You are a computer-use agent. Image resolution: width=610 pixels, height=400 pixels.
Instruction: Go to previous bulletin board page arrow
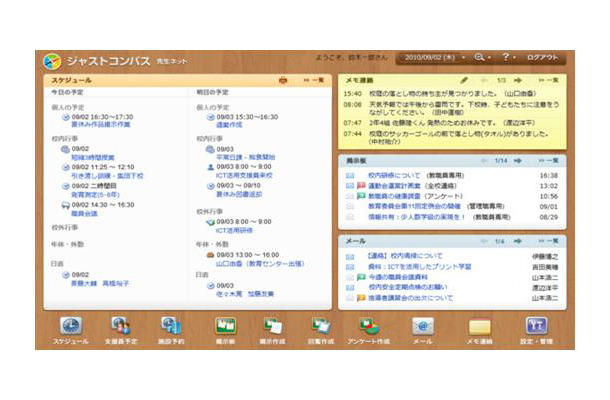(484, 161)
